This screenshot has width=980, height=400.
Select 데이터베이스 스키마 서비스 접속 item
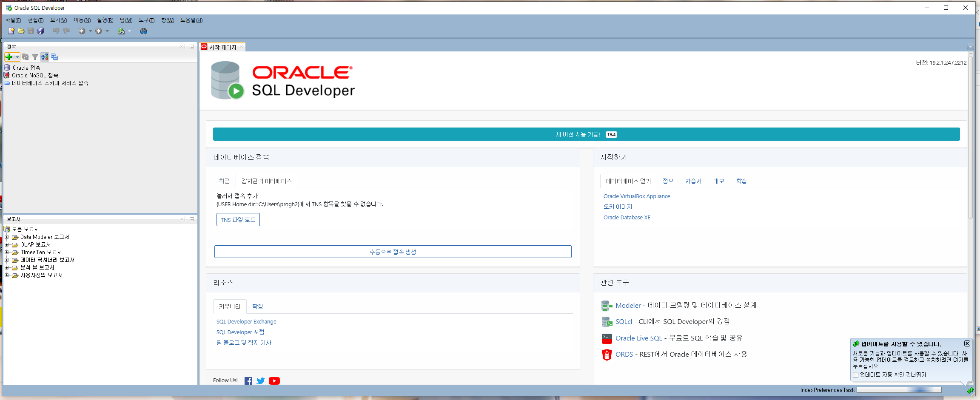tap(50, 83)
